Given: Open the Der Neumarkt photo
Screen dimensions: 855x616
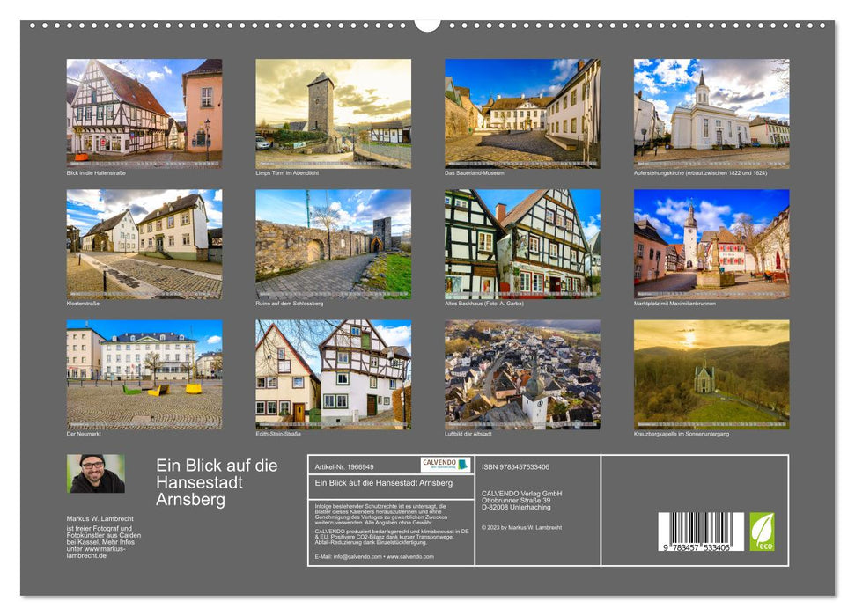Looking at the screenshot, I should pos(144,374).
